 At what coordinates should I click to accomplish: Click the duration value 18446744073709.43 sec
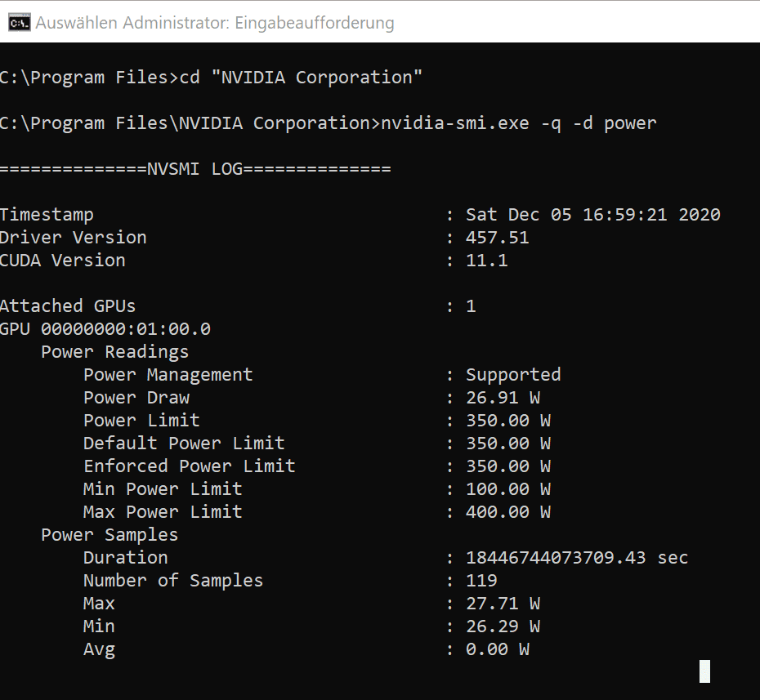(x=577, y=558)
